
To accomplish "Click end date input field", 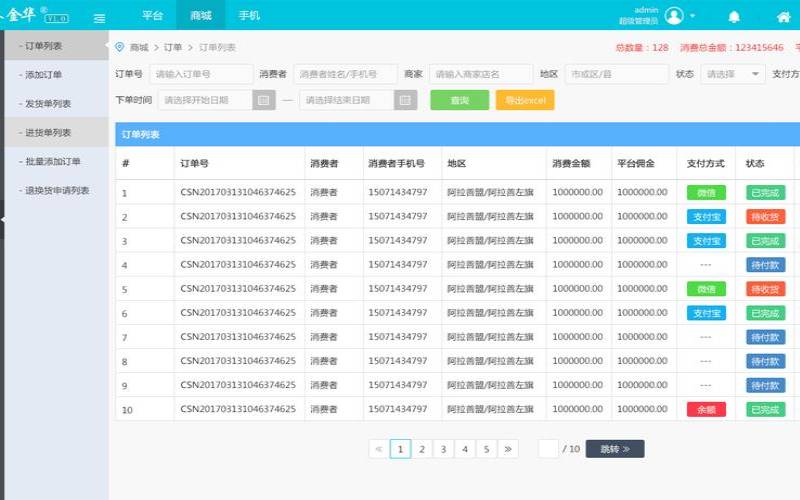I will pyautogui.click(x=347, y=100).
